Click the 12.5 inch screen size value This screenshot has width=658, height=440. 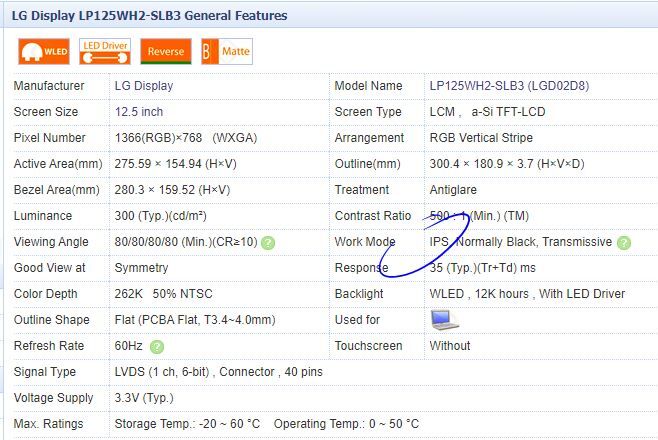pyautogui.click(x=138, y=112)
